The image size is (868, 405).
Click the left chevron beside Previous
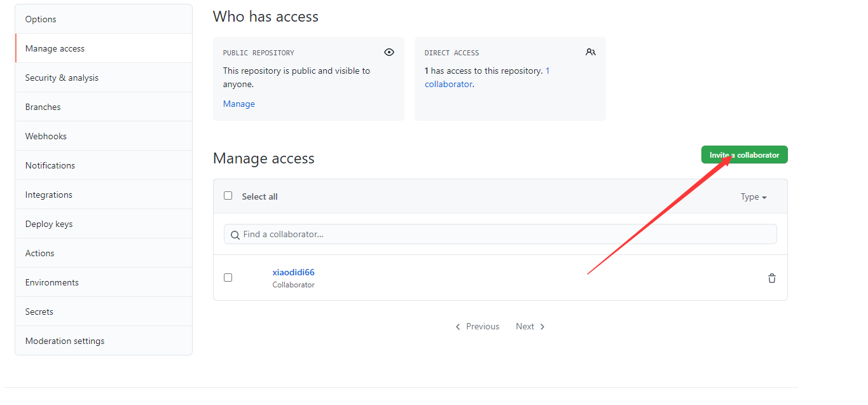coord(458,327)
